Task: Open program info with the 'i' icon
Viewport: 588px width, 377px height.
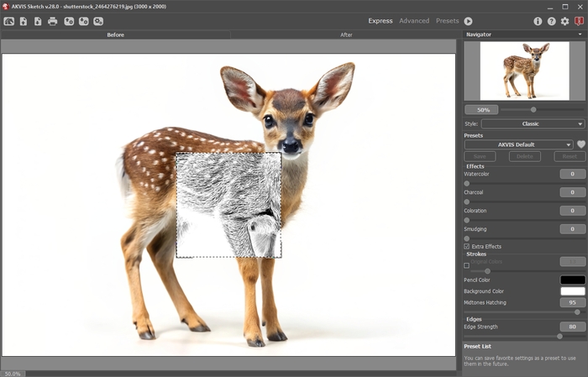Action: pos(538,21)
